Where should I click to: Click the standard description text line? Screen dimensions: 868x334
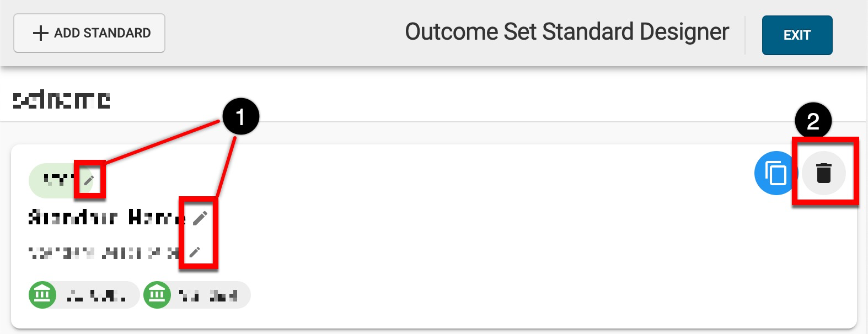click(104, 253)
